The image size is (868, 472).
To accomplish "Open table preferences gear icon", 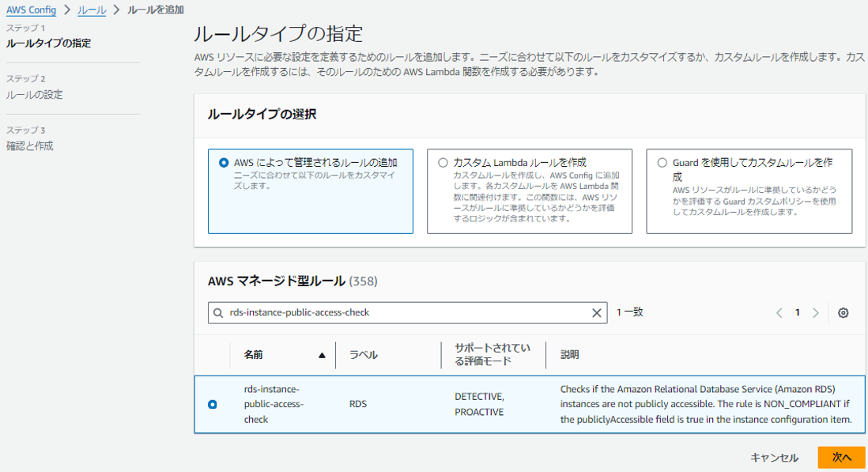I will point(843,312).
